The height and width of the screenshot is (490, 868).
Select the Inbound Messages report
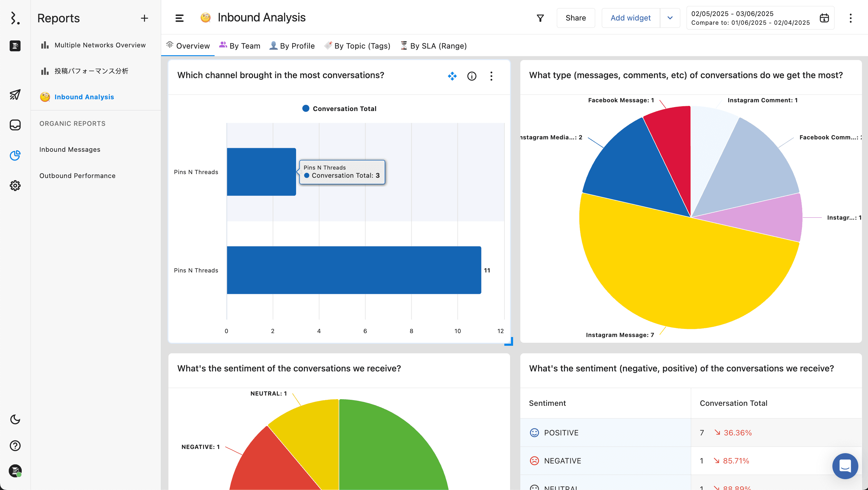click(x=70, y=149)
